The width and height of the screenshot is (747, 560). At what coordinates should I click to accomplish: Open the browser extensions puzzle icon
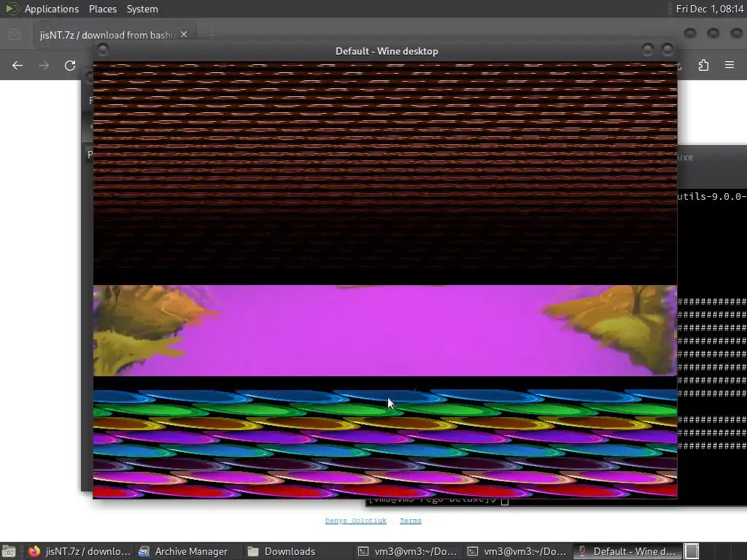pos(704,65)
